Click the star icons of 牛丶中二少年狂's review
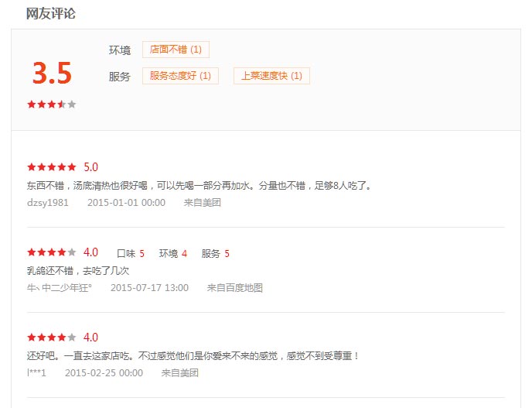 [x=52, y=252]
